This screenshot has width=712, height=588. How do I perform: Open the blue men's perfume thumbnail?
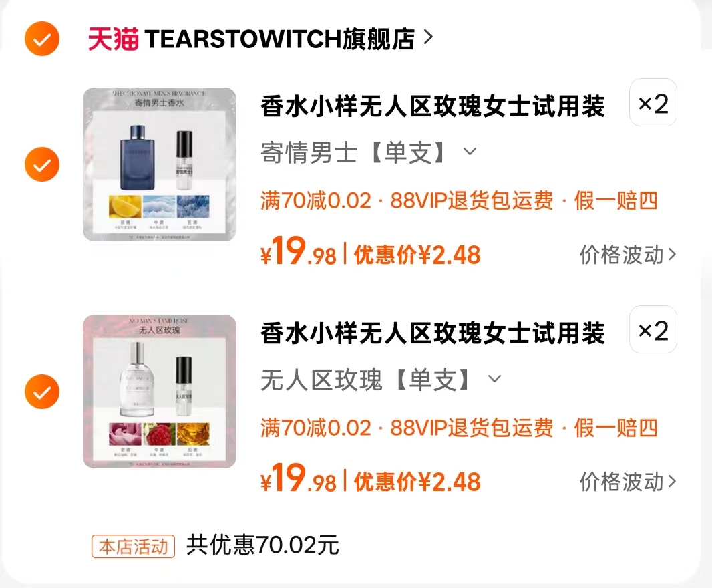coord(160,164)
